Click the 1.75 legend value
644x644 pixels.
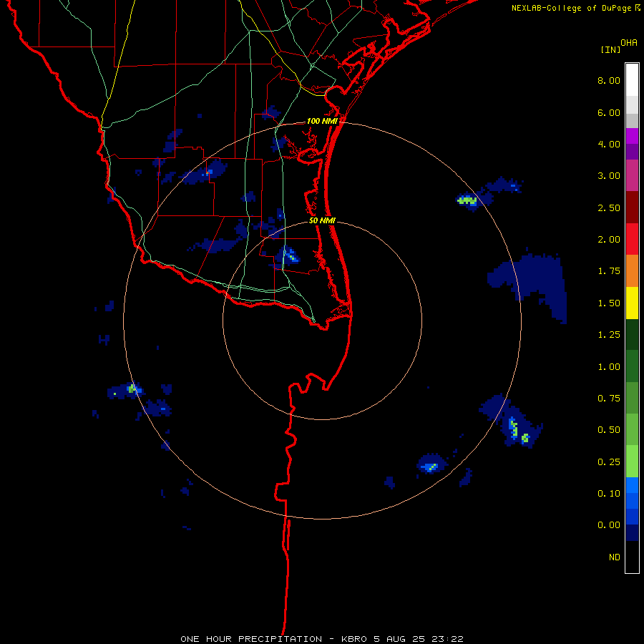[x=609, y=271]
